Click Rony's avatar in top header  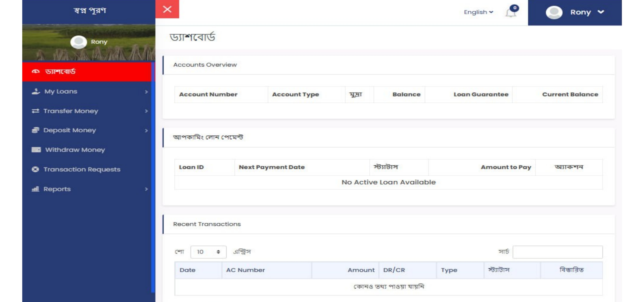[554, 12]
